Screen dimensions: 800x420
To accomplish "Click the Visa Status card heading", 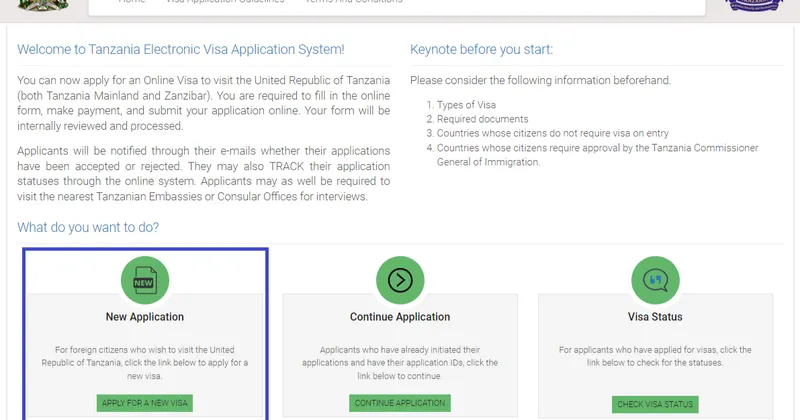I will coord(656,317).
